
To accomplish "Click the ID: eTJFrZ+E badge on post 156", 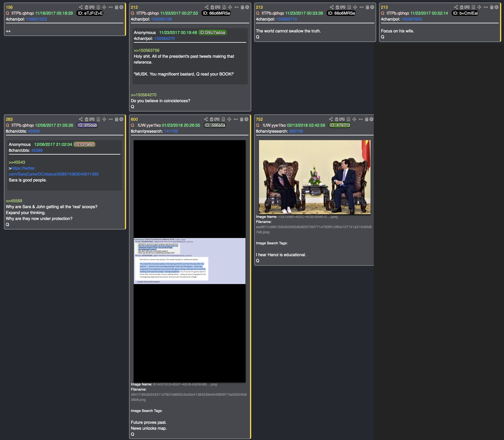I will tap(90, 13).
